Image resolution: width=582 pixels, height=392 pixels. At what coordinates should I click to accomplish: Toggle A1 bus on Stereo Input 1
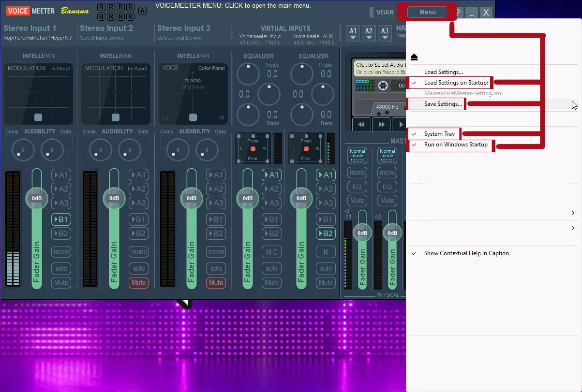click(61, 175)
